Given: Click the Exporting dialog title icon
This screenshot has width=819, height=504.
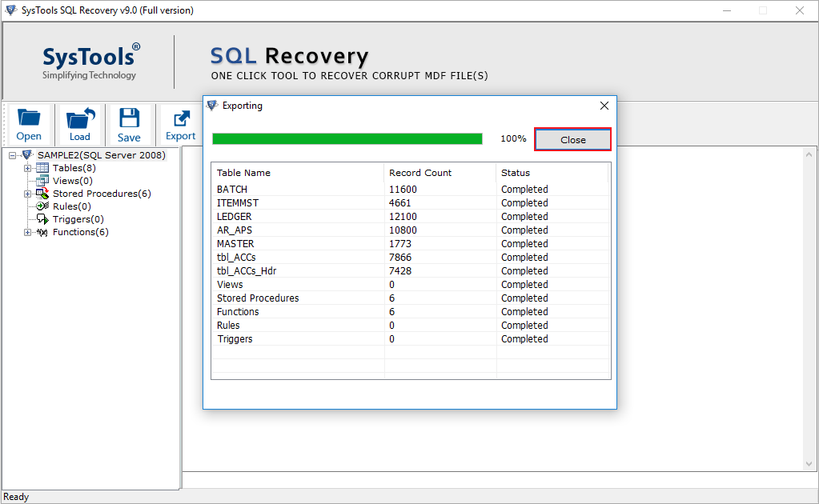Looking at the screenshot, I should coord(212,106).
